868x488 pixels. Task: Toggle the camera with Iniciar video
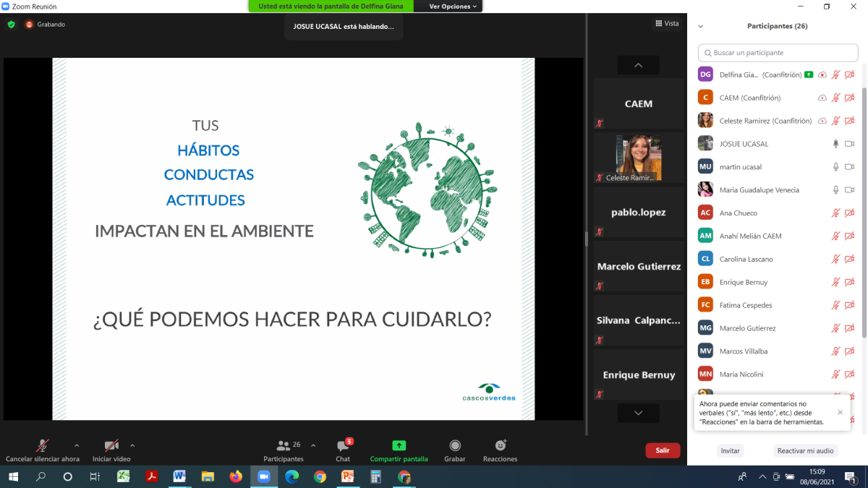(111, 445)
